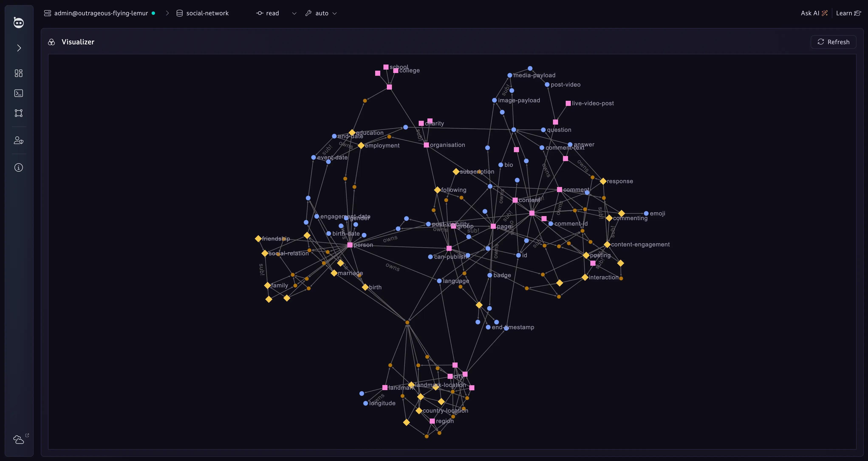This screenshot has height=461, width=868.
Task: Select the person entity node
Action: coord(350,245)
